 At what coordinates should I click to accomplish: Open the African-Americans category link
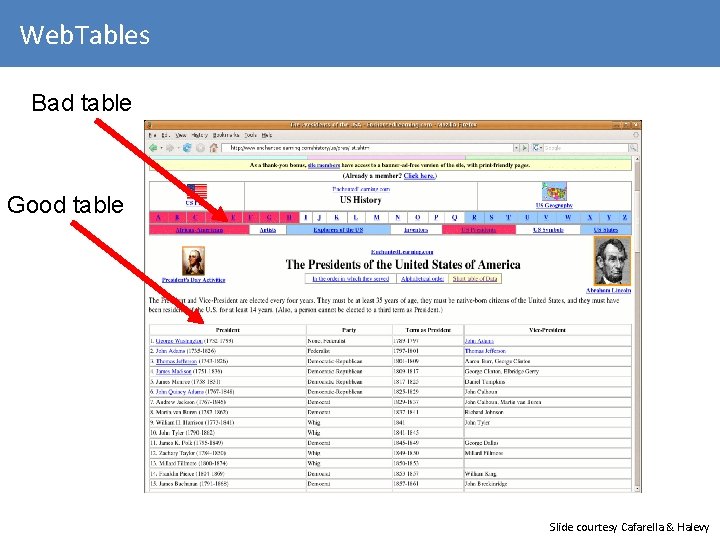199,230
